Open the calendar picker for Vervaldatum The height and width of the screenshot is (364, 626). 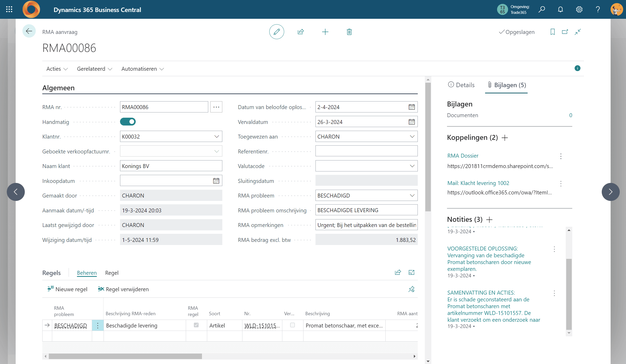412,122
